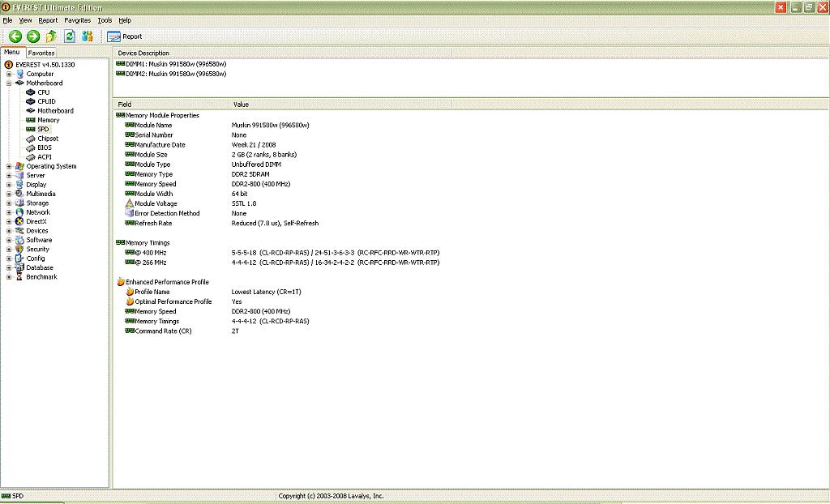Select the ACPI icon in tree

[x=31, y=157]
